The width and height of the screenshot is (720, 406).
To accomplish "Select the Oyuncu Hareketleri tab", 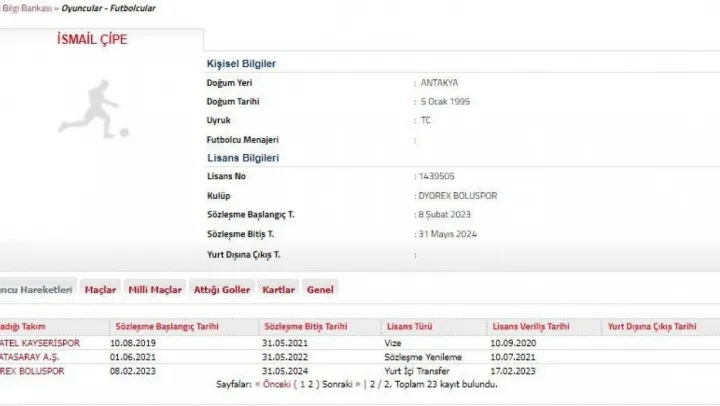I will [36, 289].
